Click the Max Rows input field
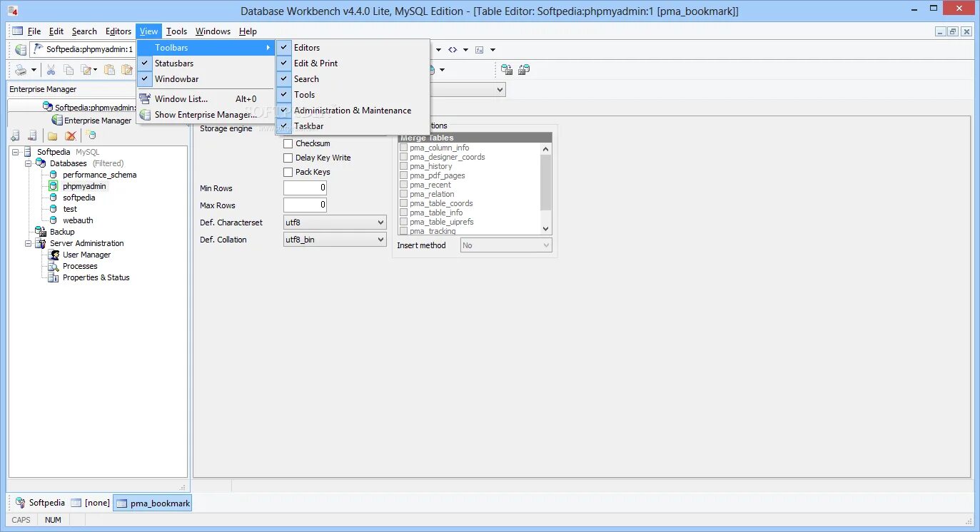 tap(305, 205)
